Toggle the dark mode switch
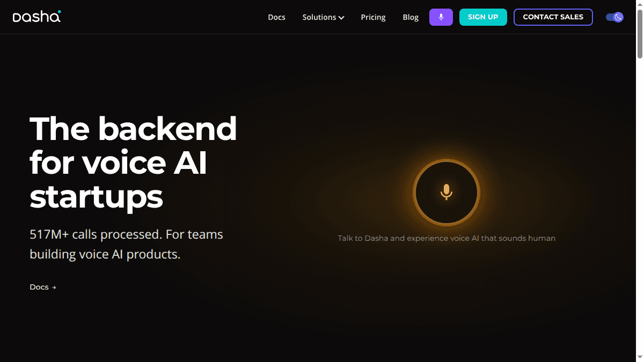Image resolution: width=644 pixels, height=362 pixels. point(614,17)
